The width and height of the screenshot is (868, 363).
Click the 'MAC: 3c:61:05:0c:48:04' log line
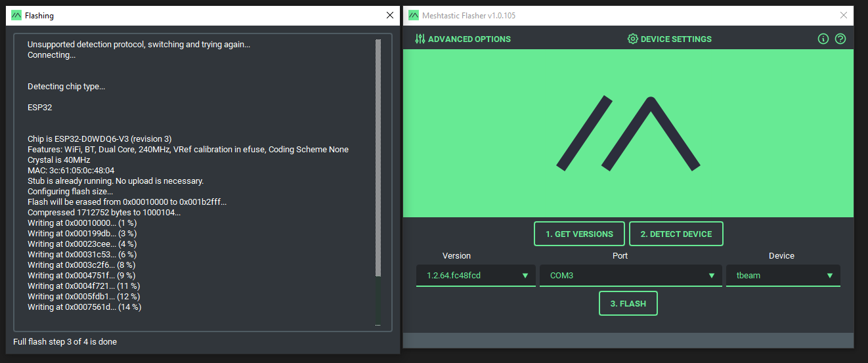tap(71, 171)
